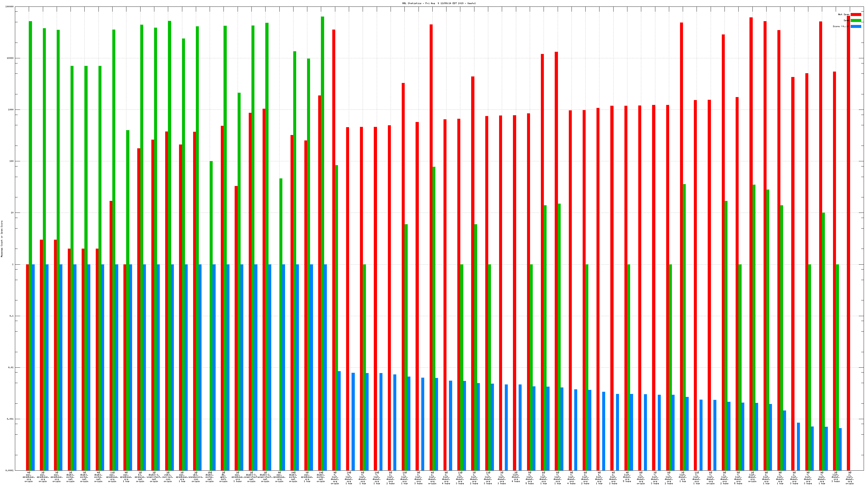Viewport: 868px width, 488px height.
Task: Click the dnsbl-1.uceprotect.net origin axis label
Action: point(154,477)
